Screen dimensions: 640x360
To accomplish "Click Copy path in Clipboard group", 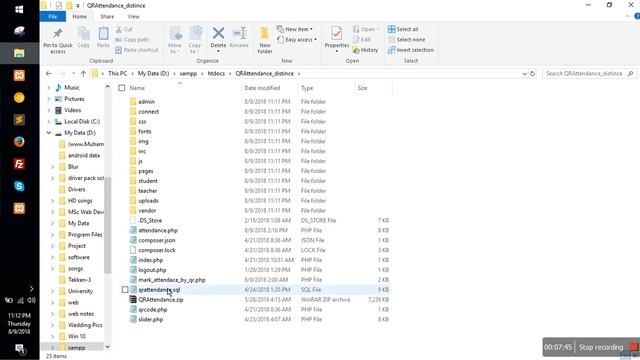I will [132, 40].
